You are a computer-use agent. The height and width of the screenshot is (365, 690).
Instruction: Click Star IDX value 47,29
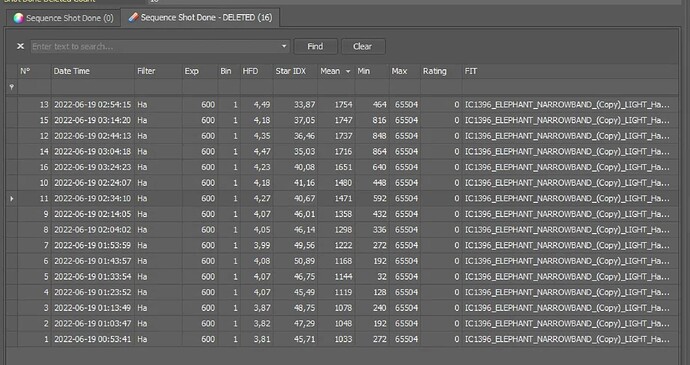coord(305,324)
